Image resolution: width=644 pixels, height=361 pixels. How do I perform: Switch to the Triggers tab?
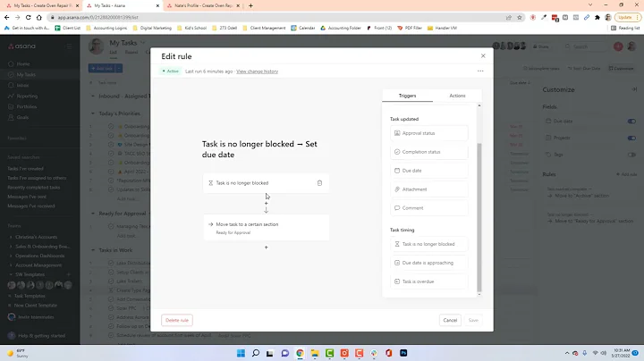point(407,96)
